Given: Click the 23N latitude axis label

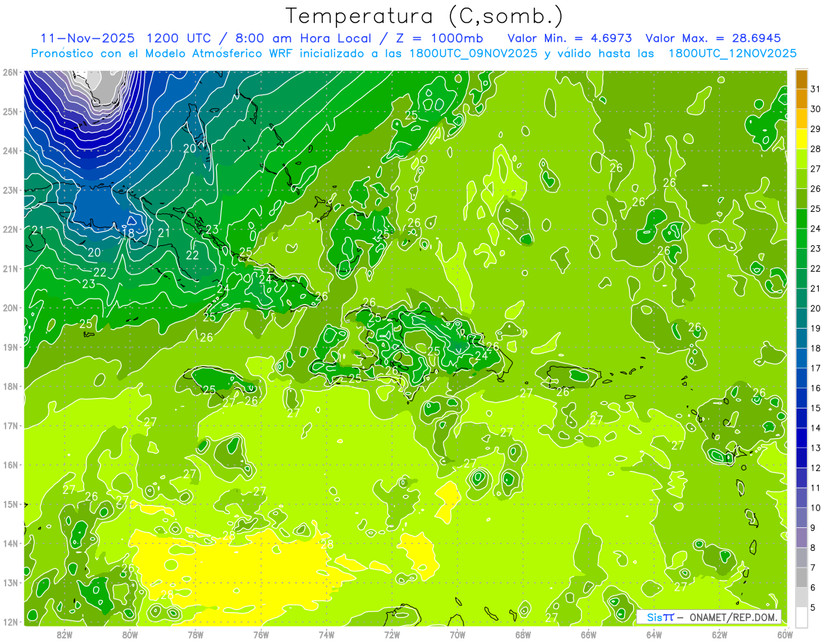Looking at the screenshot, I should pyautogui.click(x=10, y=190).
